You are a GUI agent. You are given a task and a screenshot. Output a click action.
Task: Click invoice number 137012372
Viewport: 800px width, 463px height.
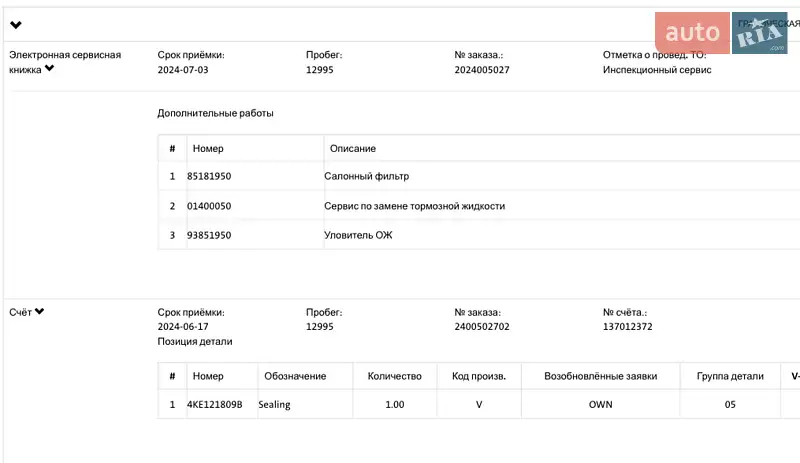tap(628, 327)
